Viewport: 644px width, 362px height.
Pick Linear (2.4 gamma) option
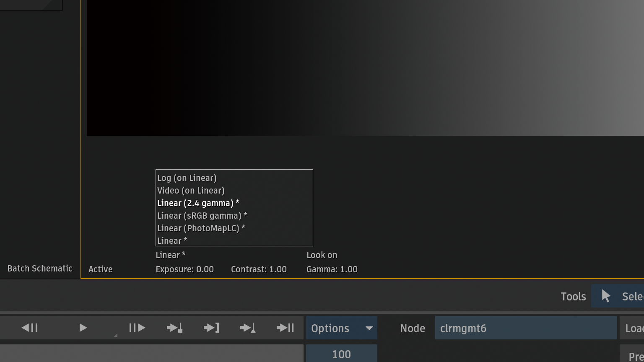pos(198,203)
